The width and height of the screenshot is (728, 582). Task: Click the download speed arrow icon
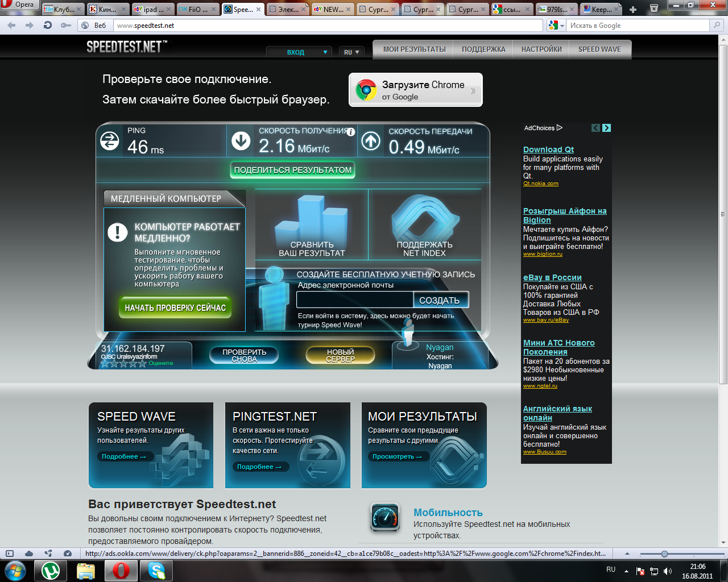click(x=241, y=140)
